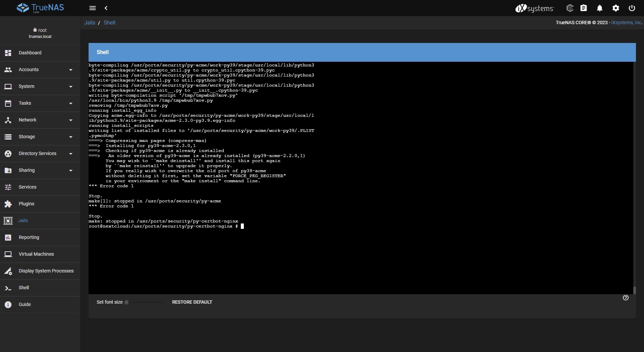Expand the Sharing menu arrow
The height and width of the screenshot is (352, 644).
pyautogui.click(x=71, y=170)
